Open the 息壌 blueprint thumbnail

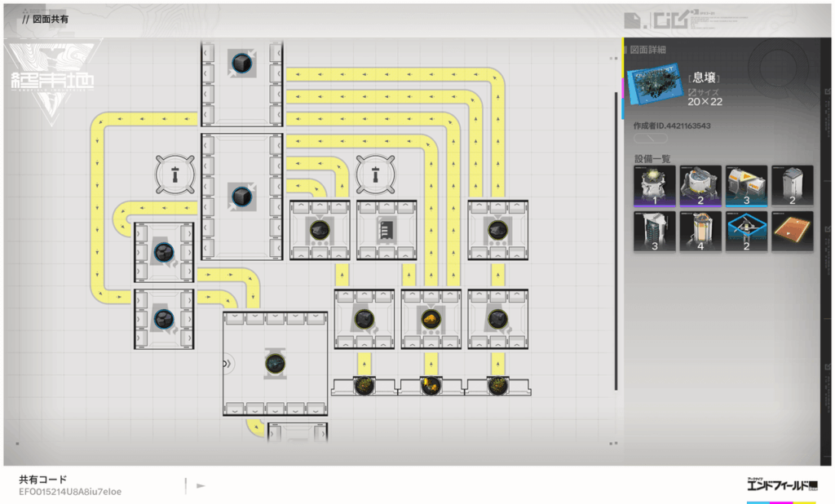pyautogui.click(x=655, y=86)
